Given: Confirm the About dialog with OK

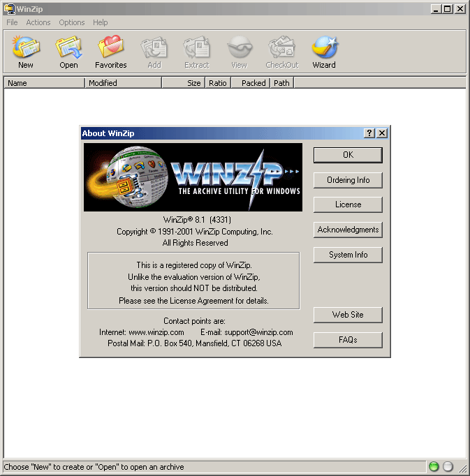Looking at the screenshot, I should pyautogui.click(x=348, y=155).
